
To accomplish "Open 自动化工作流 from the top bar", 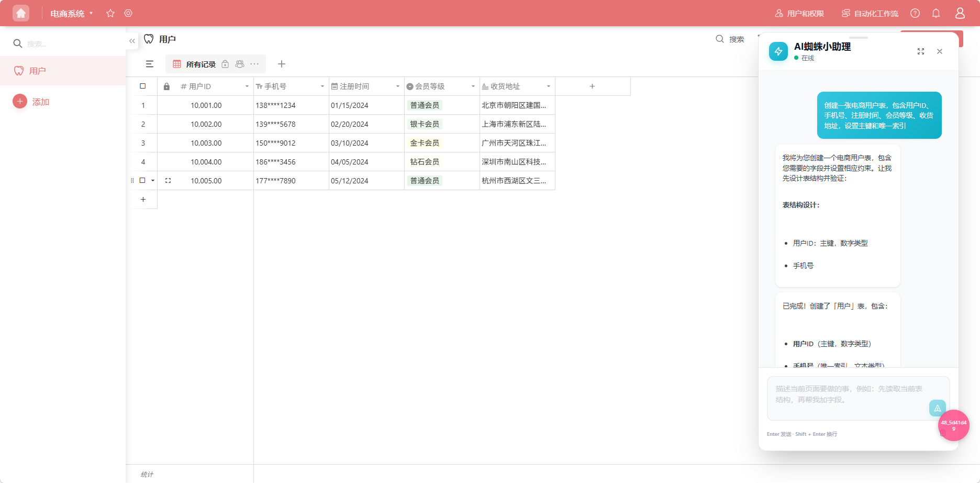I will 870,13.
